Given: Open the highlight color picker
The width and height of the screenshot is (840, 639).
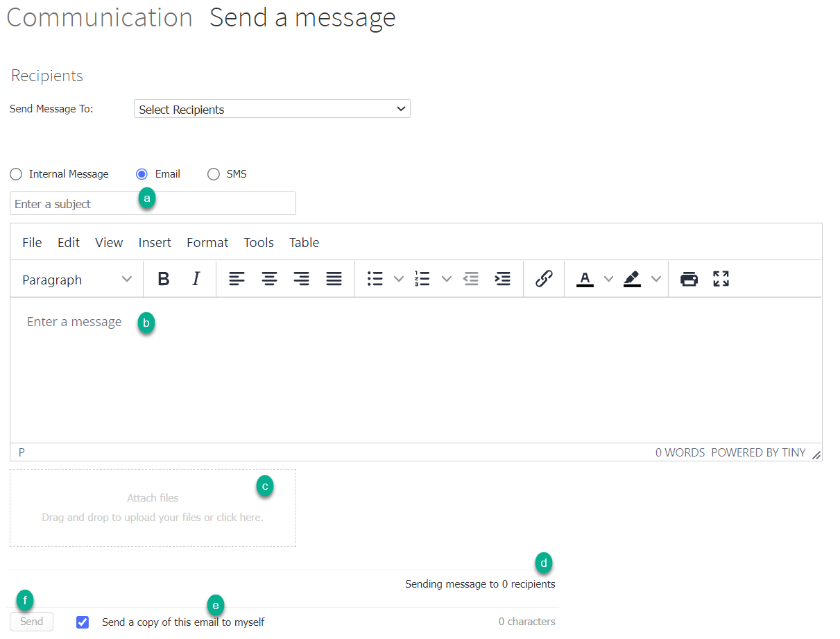Looking at the screenshot, I should (x=655, y=278).
